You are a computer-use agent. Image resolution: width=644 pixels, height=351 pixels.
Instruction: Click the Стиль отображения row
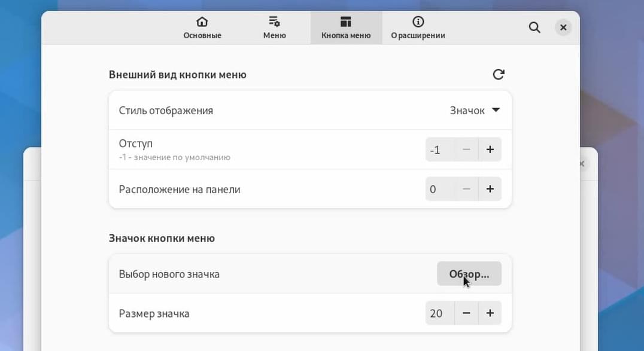tap(310, 110)
